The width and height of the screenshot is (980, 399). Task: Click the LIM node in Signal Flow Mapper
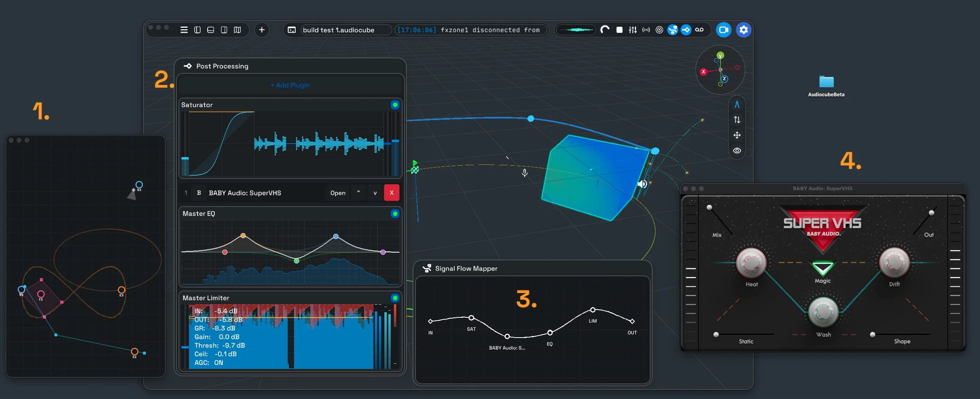[x=592, y=310]
